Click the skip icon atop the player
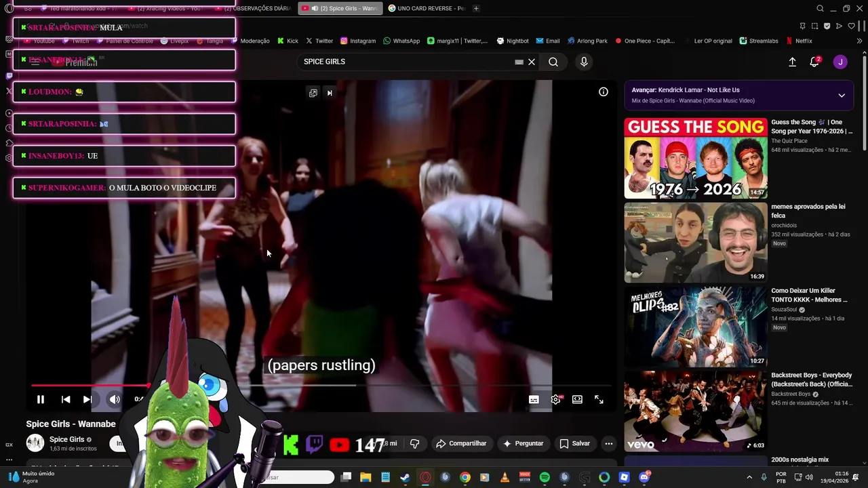This screenshot has width=868, height=488. 330,93
